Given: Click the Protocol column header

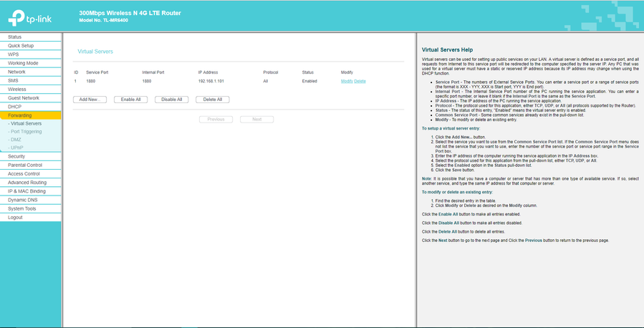Looking at the screenshot, I should (271, 72).
